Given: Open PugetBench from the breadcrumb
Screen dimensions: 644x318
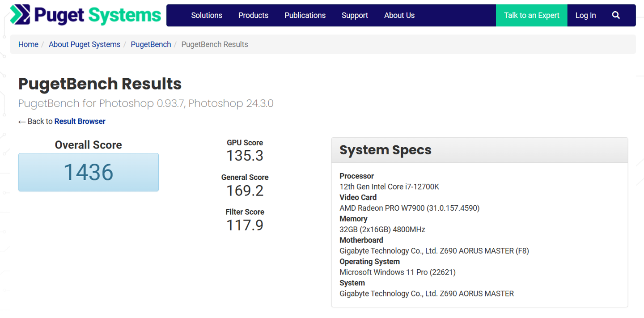Looking at the screenshot, I should coord(151,44).
